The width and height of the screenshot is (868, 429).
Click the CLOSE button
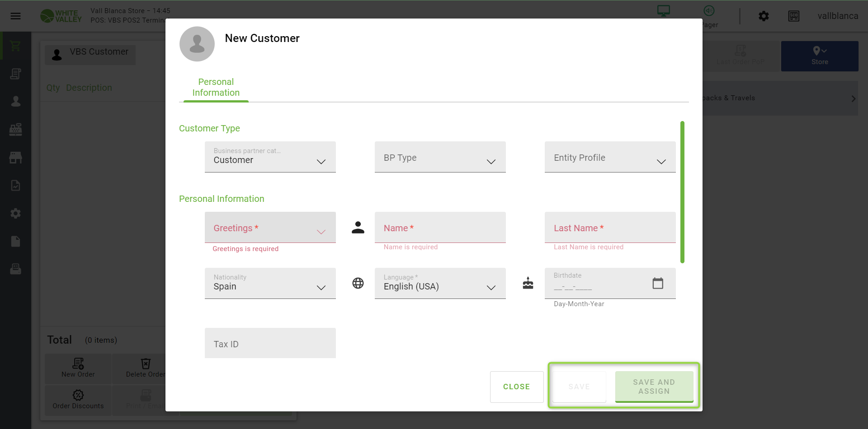(x=517, y=387)
